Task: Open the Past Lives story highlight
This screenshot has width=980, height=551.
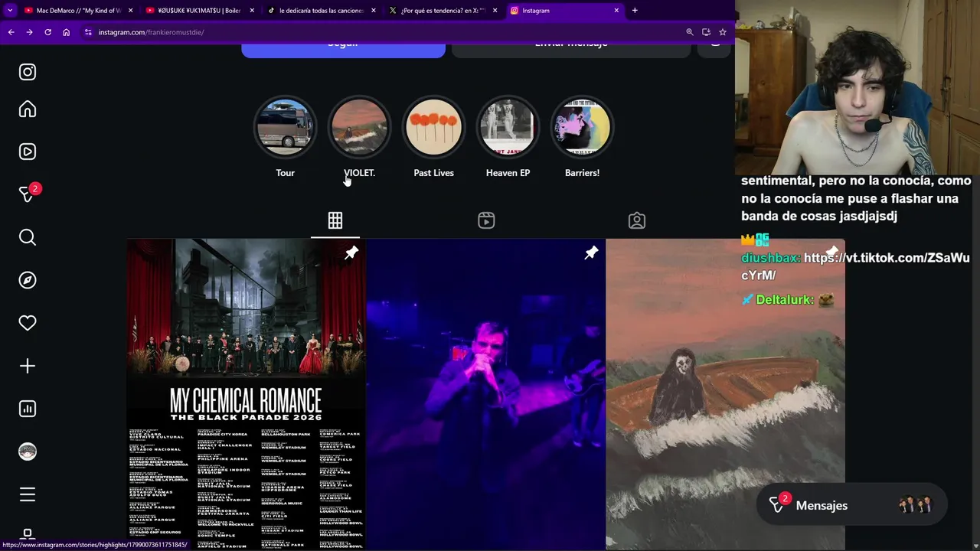Action: (x=433, y=127)
